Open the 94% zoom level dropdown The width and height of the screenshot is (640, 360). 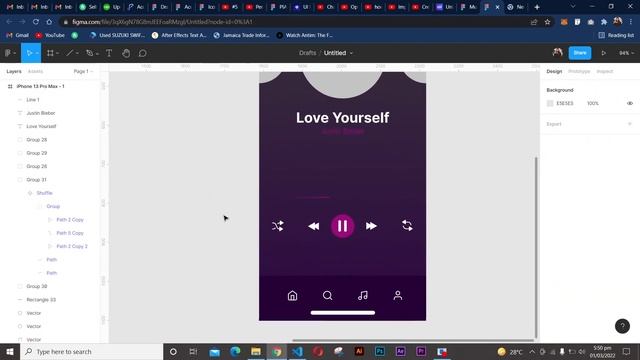coord(627,53)
